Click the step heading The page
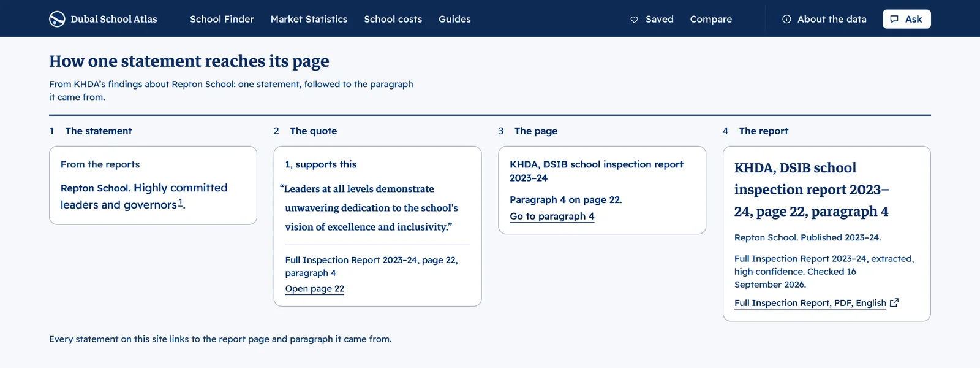The width and height of the screenshot is (980, 368). click(536, 131)
